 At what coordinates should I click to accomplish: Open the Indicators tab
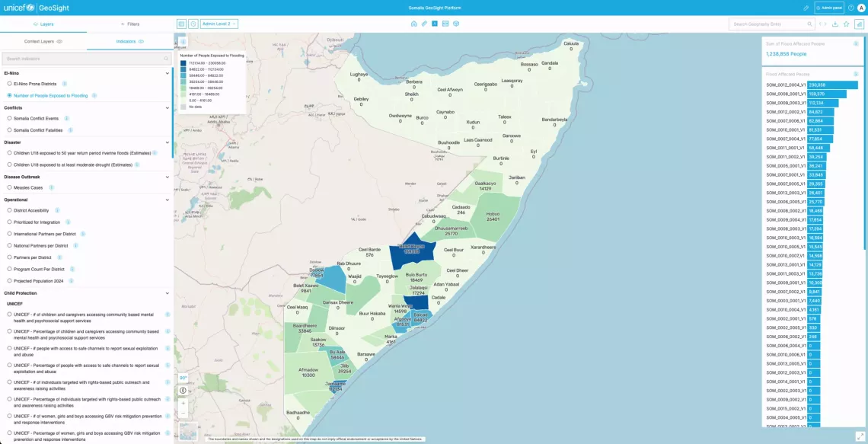click(x=130, y=42)
